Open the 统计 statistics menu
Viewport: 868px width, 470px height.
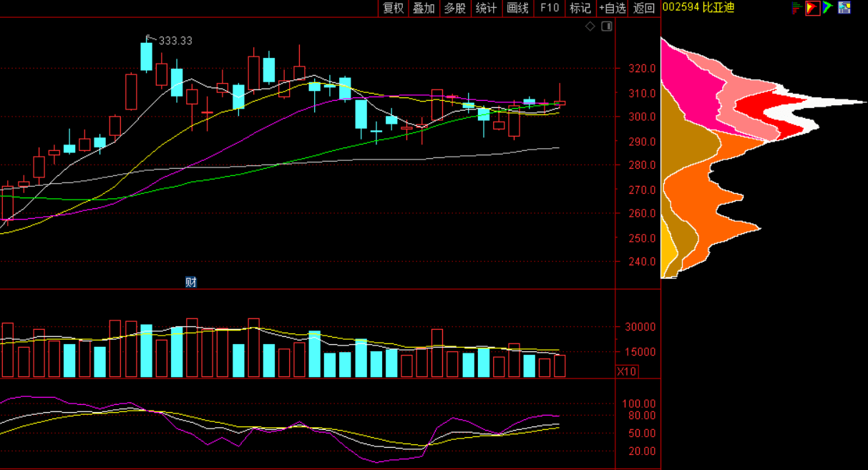coord(486,8)
